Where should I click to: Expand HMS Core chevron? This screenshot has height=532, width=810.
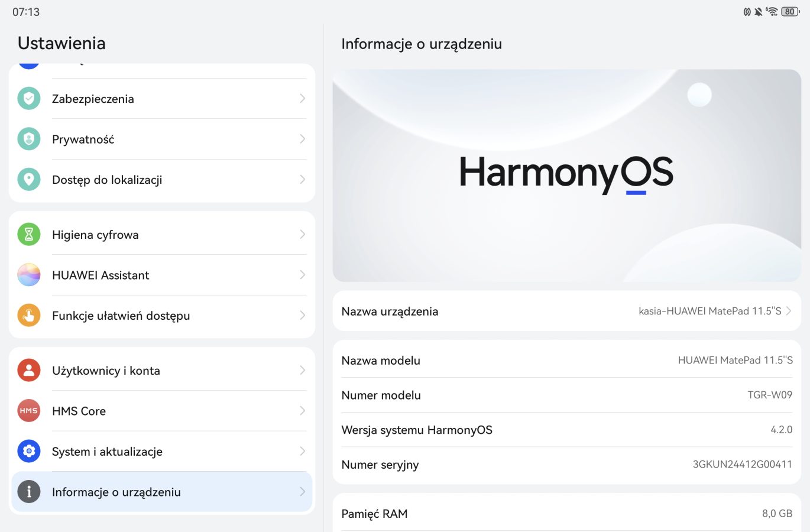(x=302, y=411)
